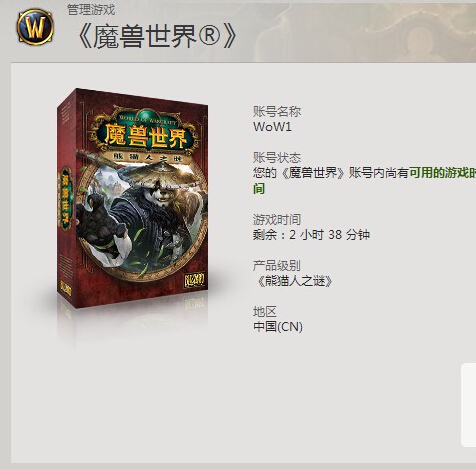Image resolution: width=476 pixels, height=469 pixels.
Task: Click the Mists of Pandaria box art
Action: click(x=132, y=198)
